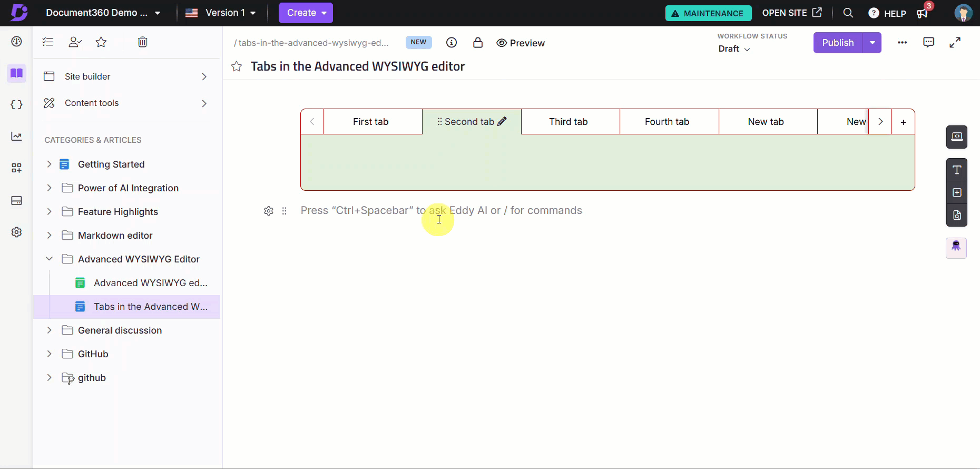Open the Version 1 dropdown
Image resolution: width=980 pixels, height=469 pixels.
pos(221,13)
